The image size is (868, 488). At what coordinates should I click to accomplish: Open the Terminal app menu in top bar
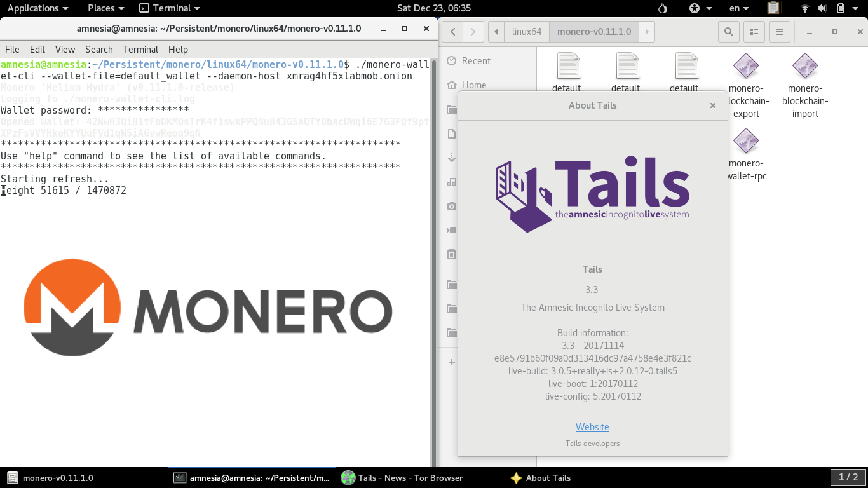(x=170, y=8)
